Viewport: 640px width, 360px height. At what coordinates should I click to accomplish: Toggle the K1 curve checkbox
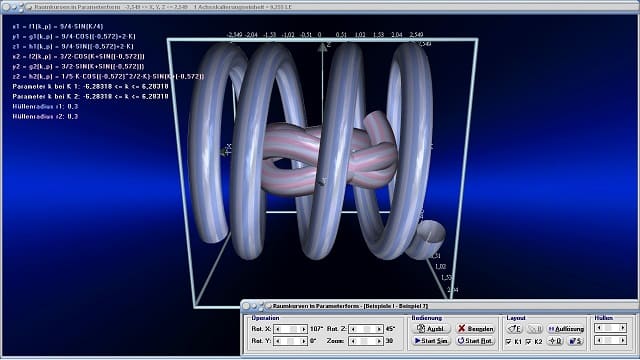tap(509, 342)
